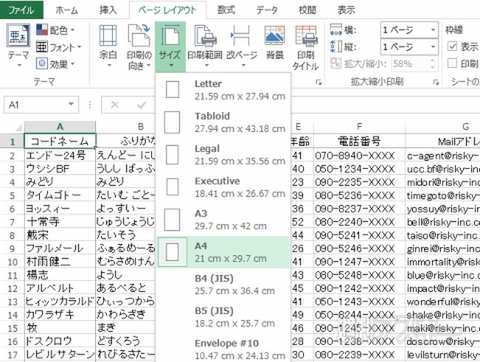The image size is (480, 362).
Task: Select cell みどり in column A
Action: pos(60,182)
